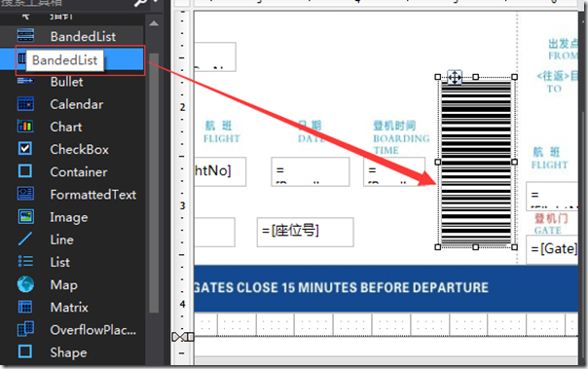The width and height of the screenshot is (588, 369).
Task: Click the CheckBox label
Action: pos(80,149)
